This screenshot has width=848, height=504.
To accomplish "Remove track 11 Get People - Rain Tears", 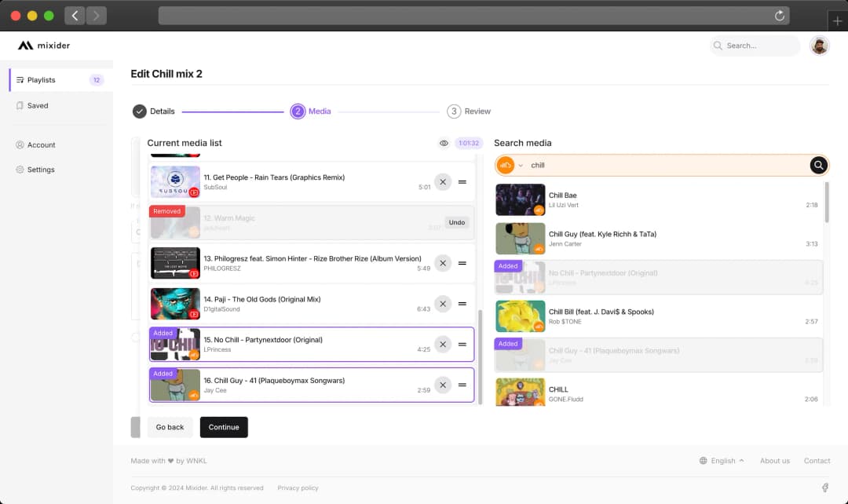I will tap(442, 181).
